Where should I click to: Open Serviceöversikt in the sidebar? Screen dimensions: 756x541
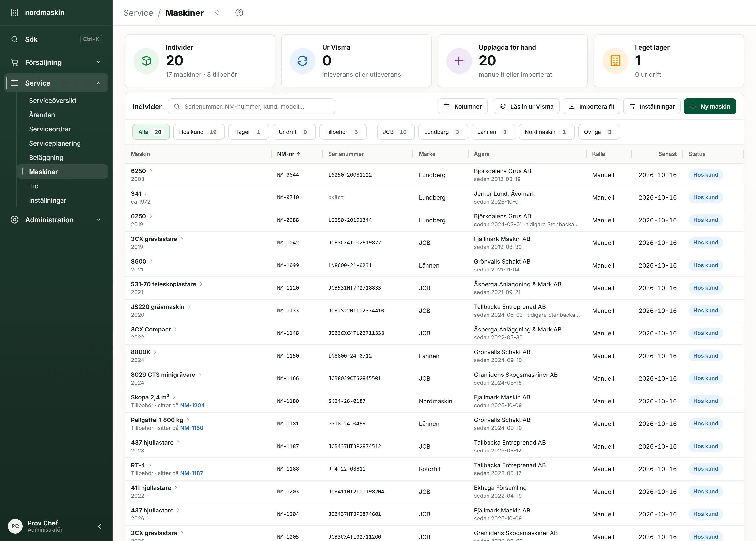click(53, 101)
